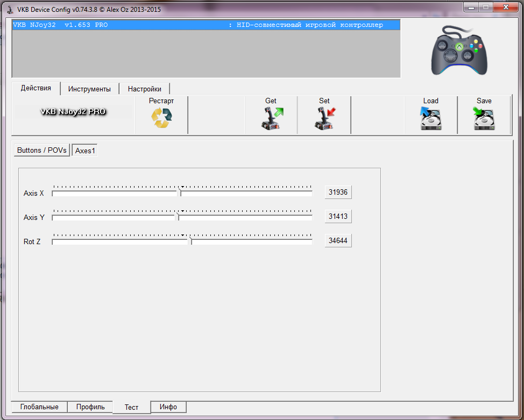Click the Рестарт label text
Image resolution: width=524 pixels, height=420 pixels.
[x=161, y=101]
